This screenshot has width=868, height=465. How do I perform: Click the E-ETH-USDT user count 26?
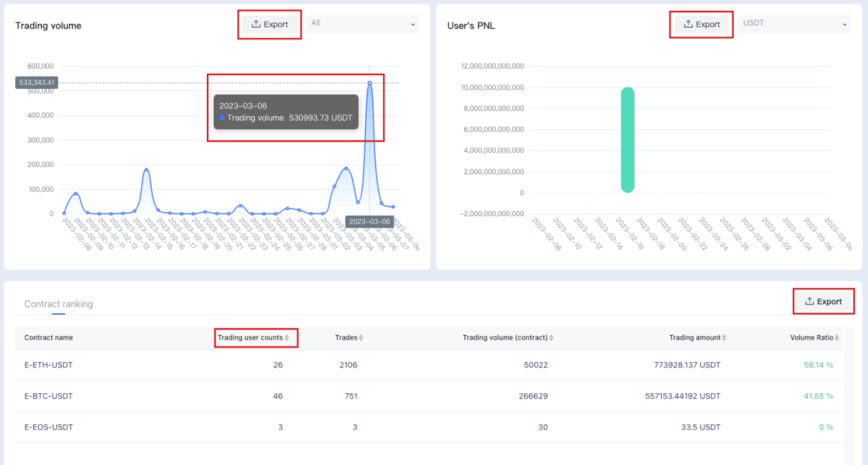point(278,365)
